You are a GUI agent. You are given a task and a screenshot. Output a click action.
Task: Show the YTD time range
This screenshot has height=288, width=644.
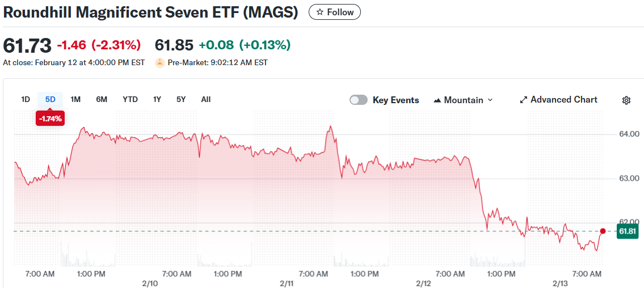pos(130,99)
